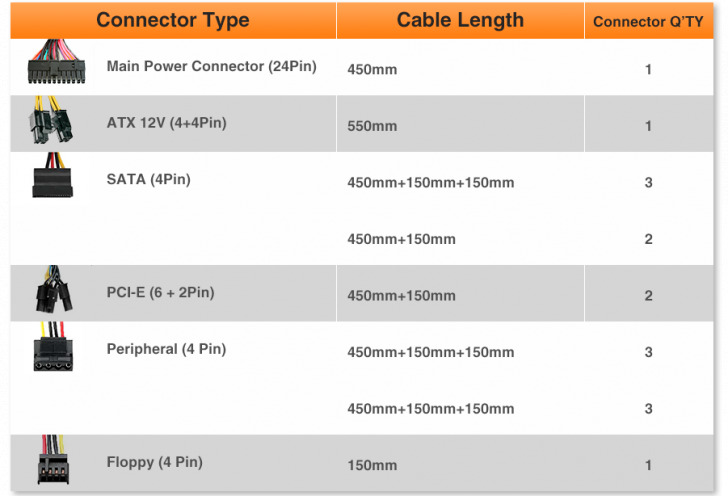Select the Floppy (4 Pin) label
The width and height of the screenshot is (728, 496).
click(x=154, y=462)
